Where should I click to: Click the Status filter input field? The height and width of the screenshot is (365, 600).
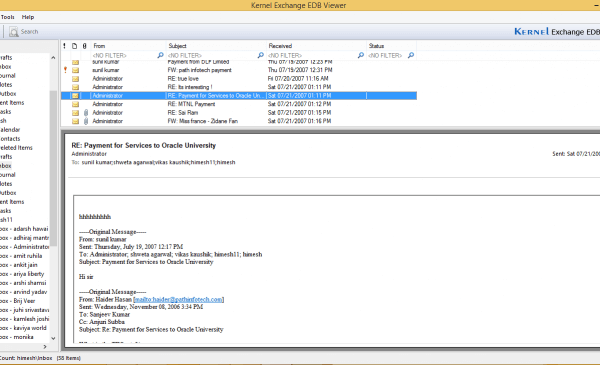click(387, 55)
